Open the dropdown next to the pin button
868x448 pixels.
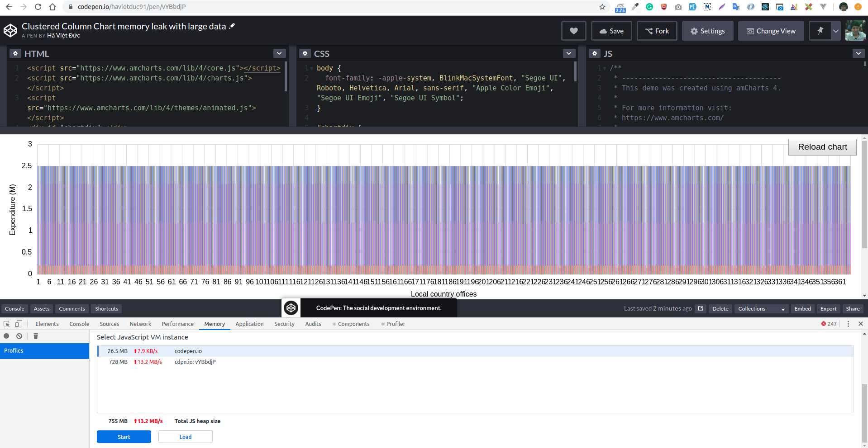[x=836, y=31]
